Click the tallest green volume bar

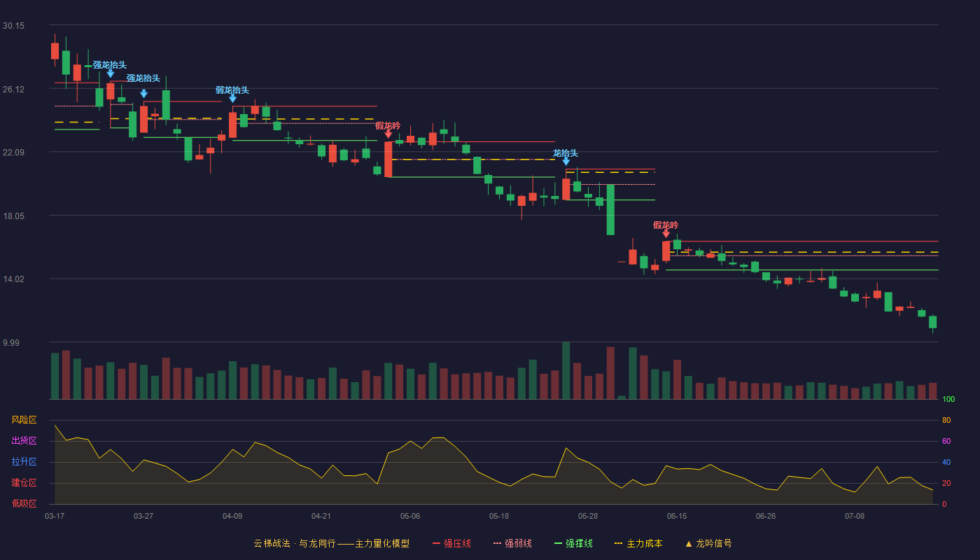566,370
